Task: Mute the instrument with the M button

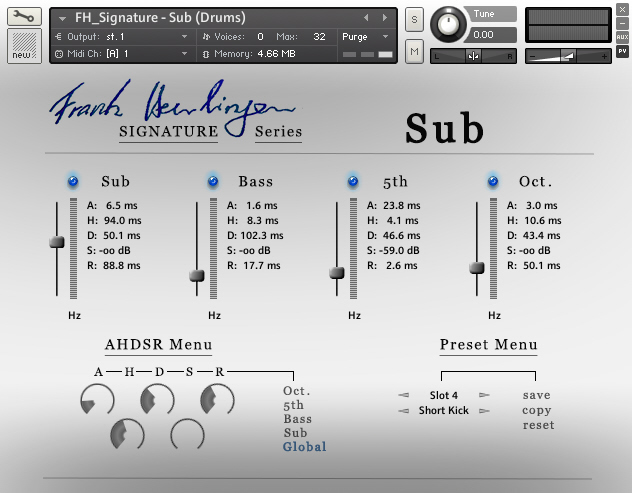Action: click(x=414, y=50)
